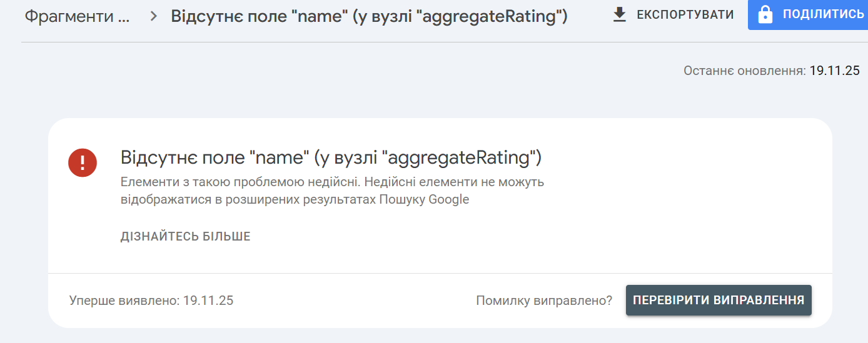Click "Елементи з такою проблемою недійсні" sentence

tap(231, 182)
